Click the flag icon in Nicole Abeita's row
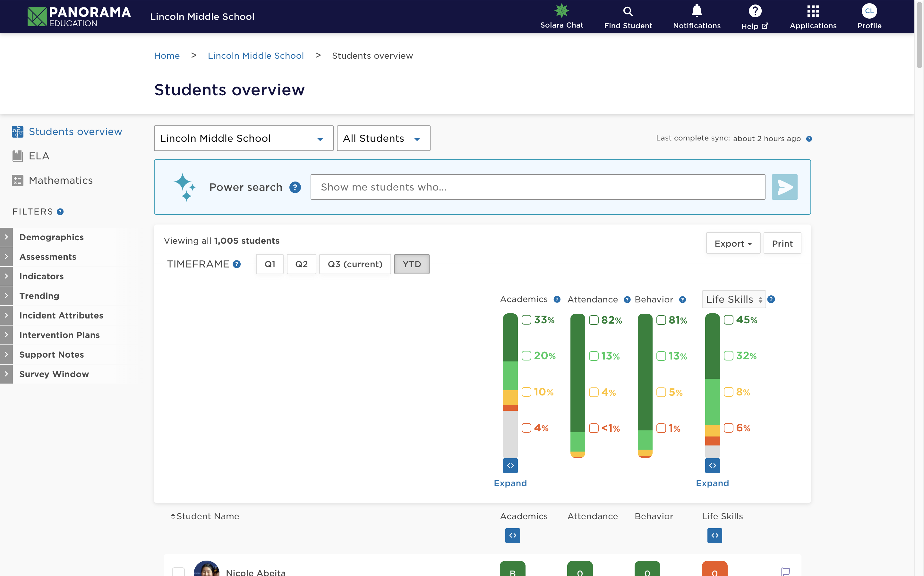 click(785, 572)
